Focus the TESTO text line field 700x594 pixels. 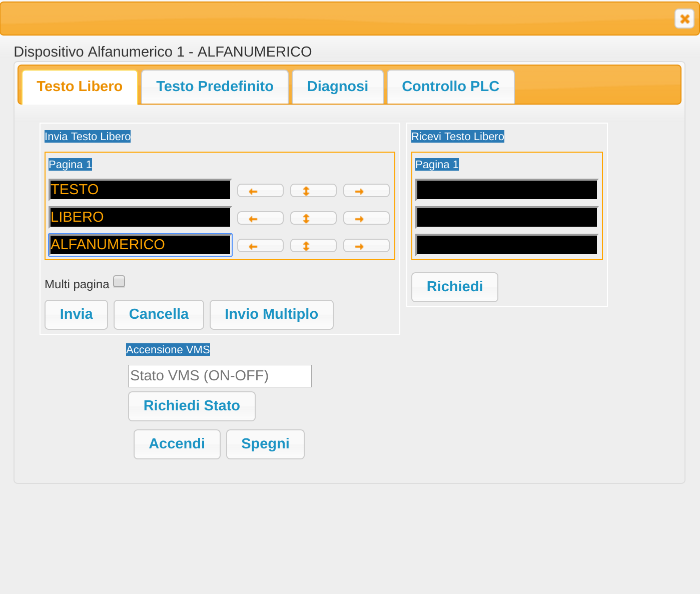tap(140, 190)
